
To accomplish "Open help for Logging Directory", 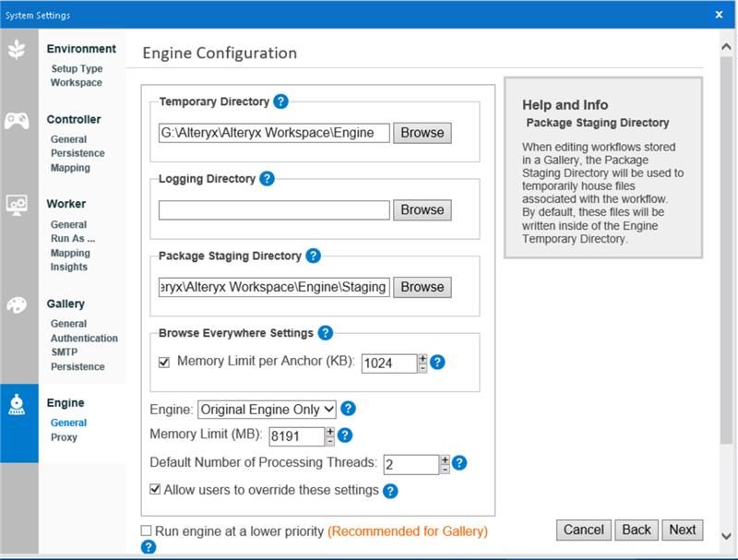I will point(267,179).
